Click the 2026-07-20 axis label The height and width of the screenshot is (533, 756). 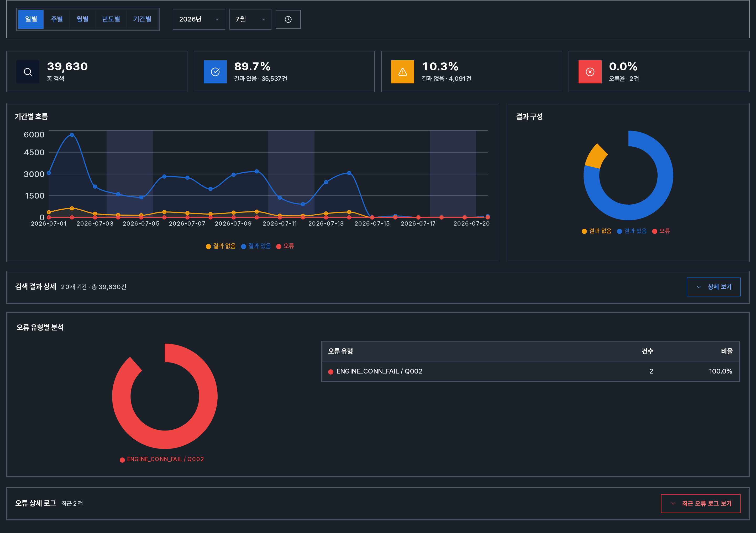click(x=471, y=224)
